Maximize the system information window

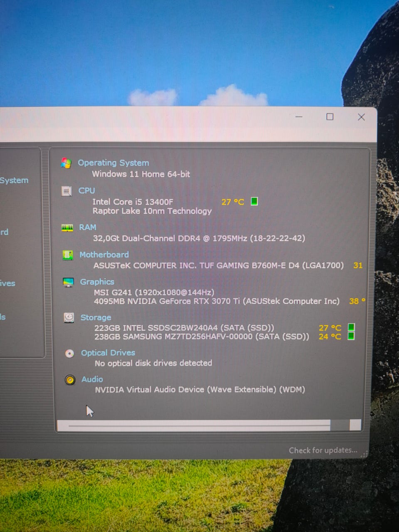330,117
